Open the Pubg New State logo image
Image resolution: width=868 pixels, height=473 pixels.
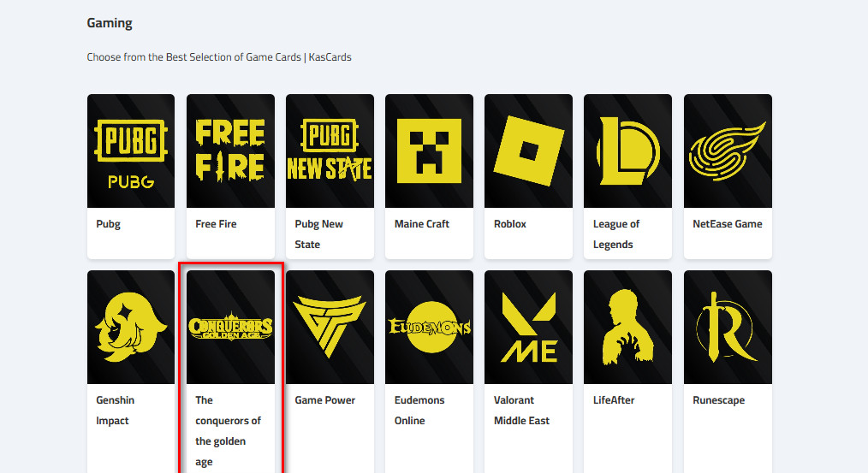point(330,151)
